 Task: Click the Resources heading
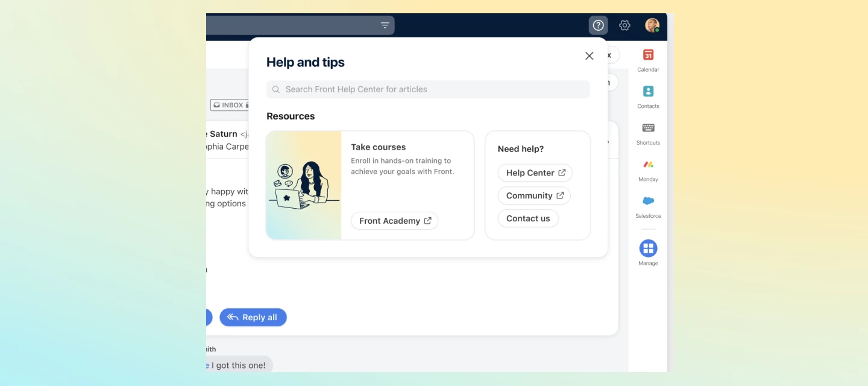point(291,116)
